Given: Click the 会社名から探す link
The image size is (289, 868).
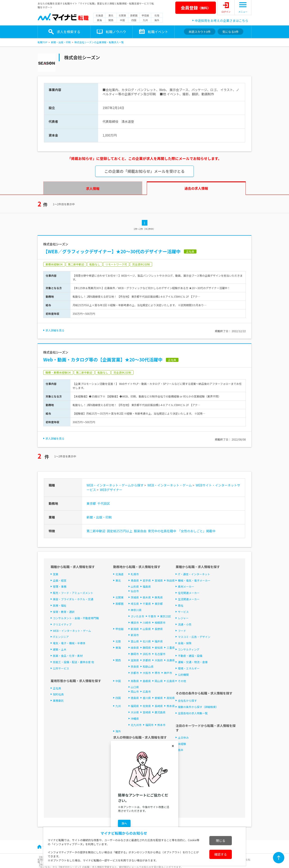Looking at the screenshot, I should tap(187, 701).
